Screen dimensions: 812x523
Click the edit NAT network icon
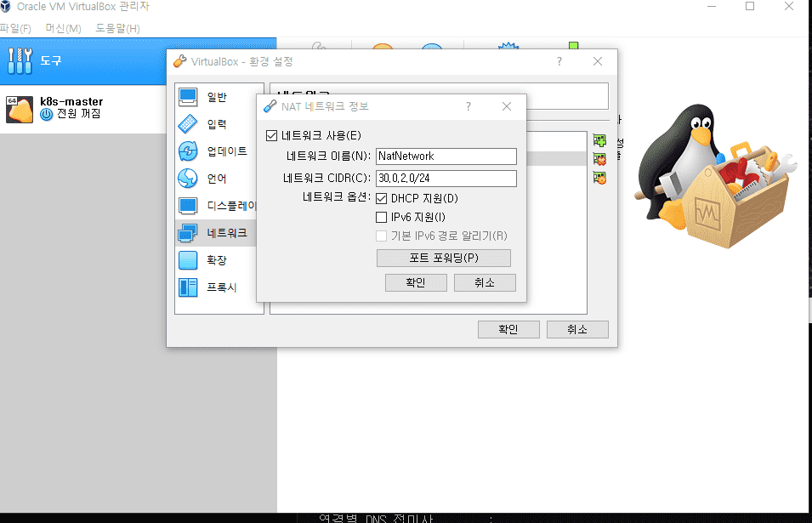[599, 178]
